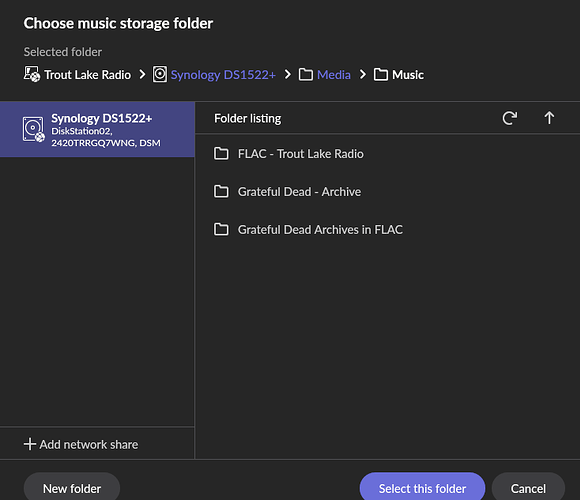Click the Media breadcrumb folder icon
The width and height of the screenshot is (580, 500).
pyautogui.click(x=306, y=74)
